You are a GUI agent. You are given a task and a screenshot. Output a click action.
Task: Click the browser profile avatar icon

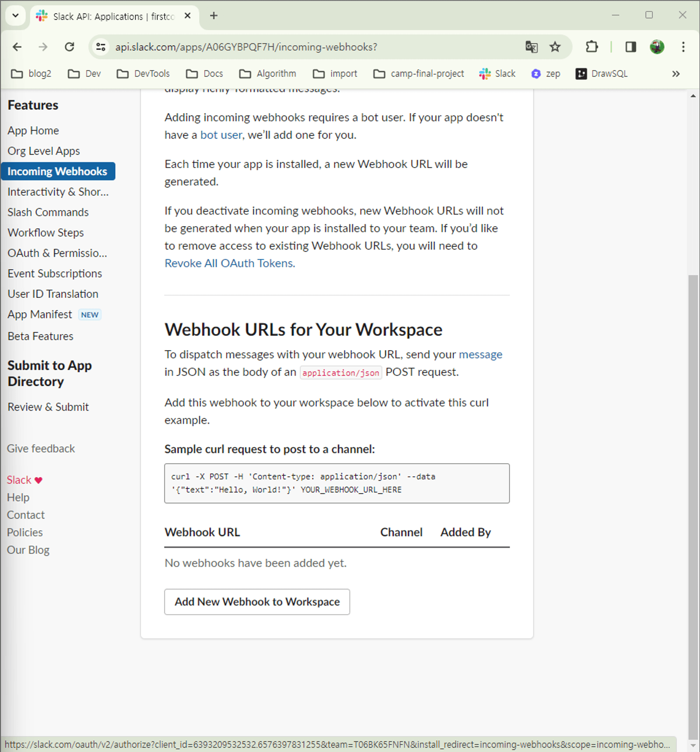point(657,47)
